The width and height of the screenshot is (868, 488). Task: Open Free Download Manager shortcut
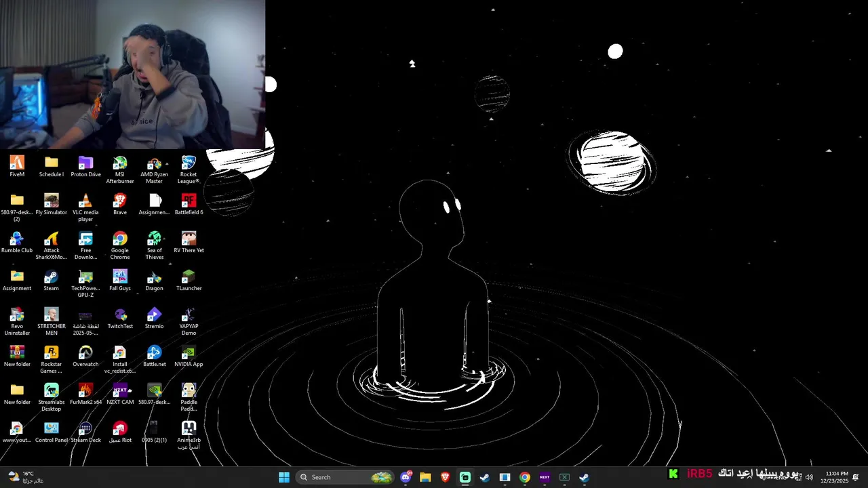(x=85, y=246)
